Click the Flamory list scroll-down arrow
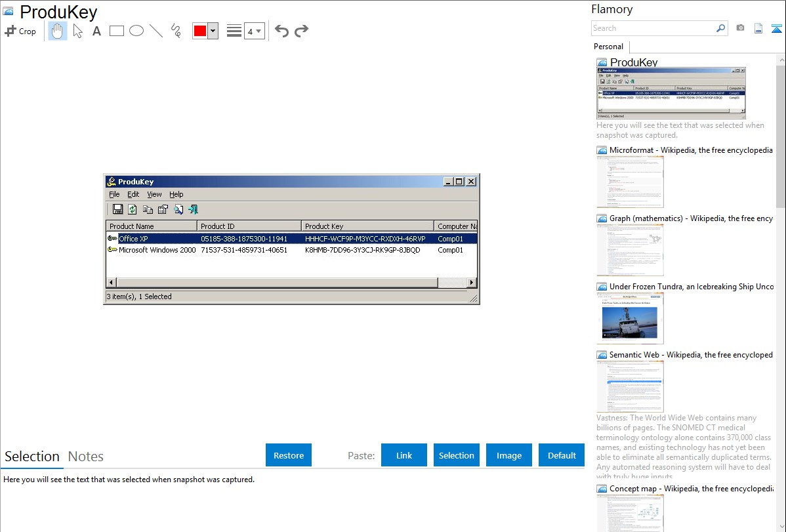The image size is (786, 532). [781, 527]
